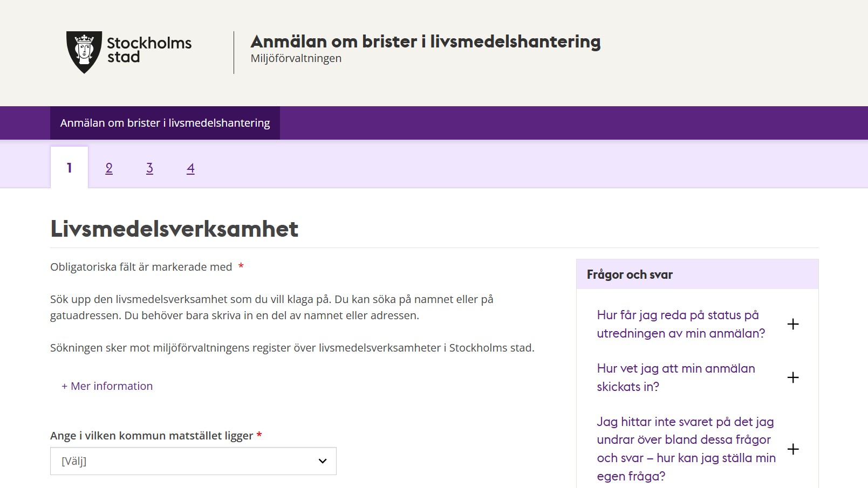Click the plus icon beside the utredningen status question
This screenshot has height=488, width=868.
[792, 324]
